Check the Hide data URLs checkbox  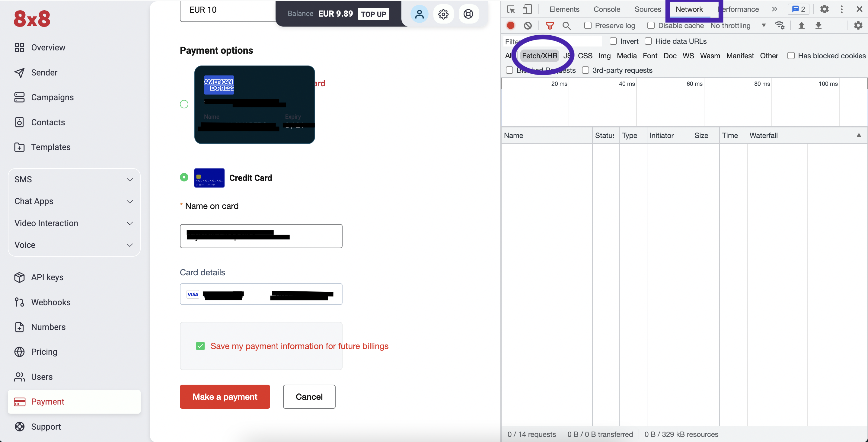pyautogui.click(x=648, y=41)
